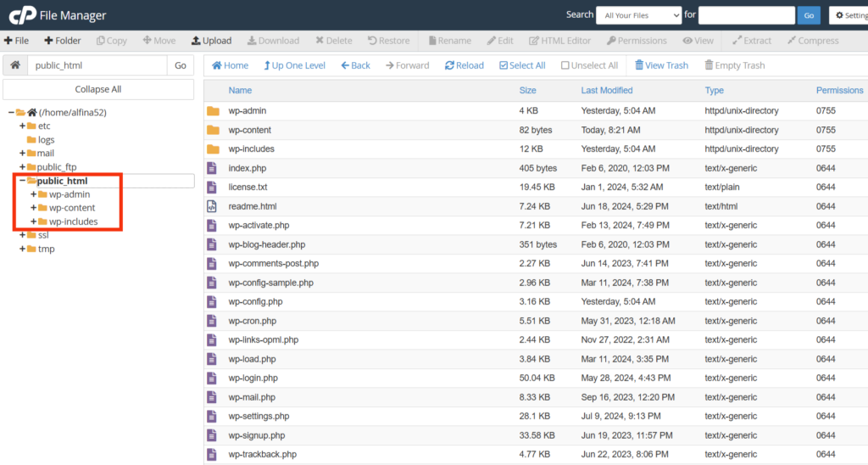Expand the mail folder in tree
This screenshot has width=868, height=465.
(x=23, y=154)
